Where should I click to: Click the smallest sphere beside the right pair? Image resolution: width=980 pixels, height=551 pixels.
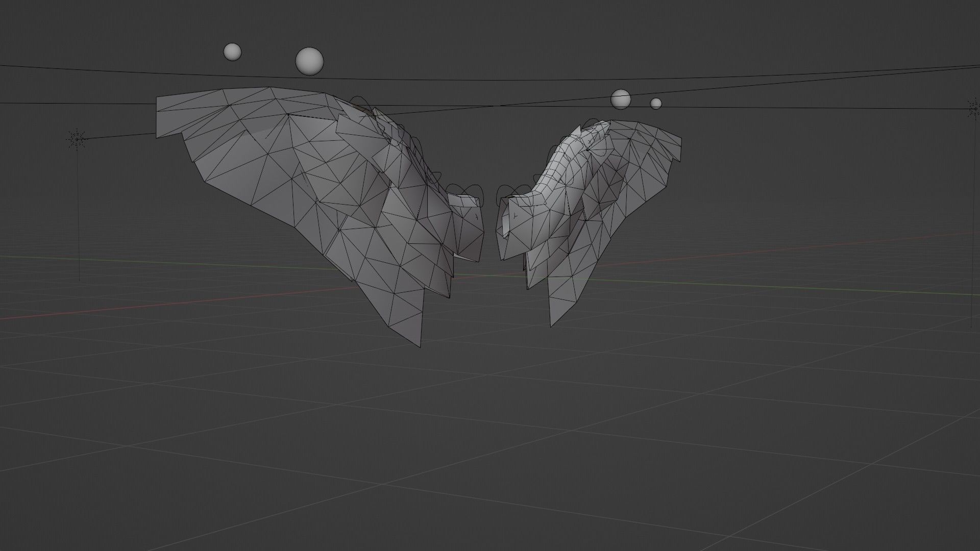pos(656,104)
